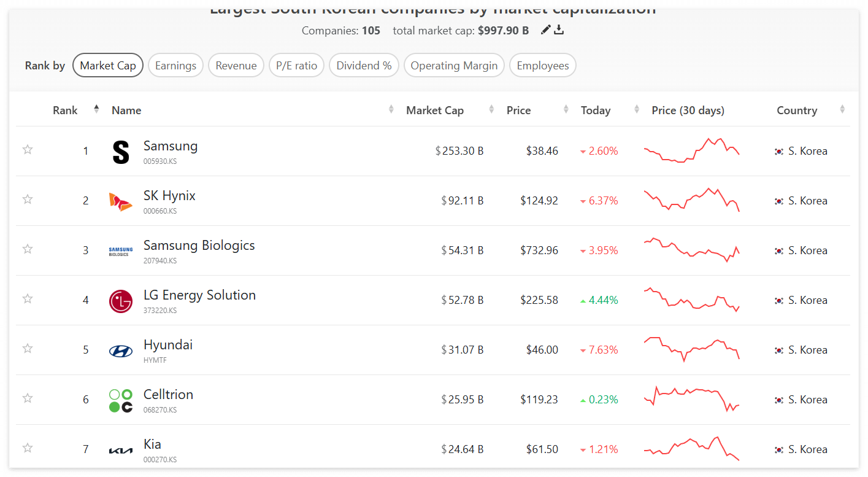The image size is (868, 477).
Task: Click Hyundai ticker HYMTF
Action: (155, 360)
